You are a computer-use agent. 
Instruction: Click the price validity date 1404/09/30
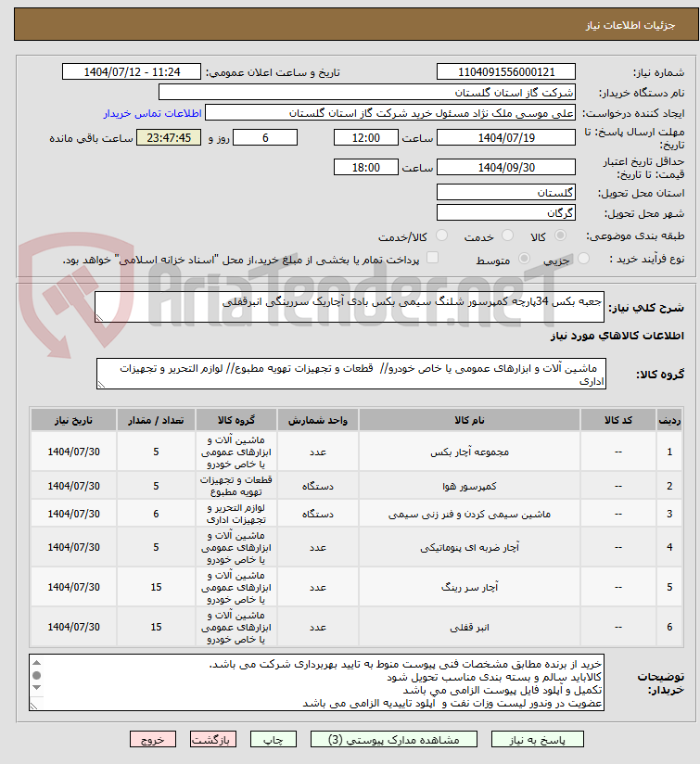[x=506, y=168]
